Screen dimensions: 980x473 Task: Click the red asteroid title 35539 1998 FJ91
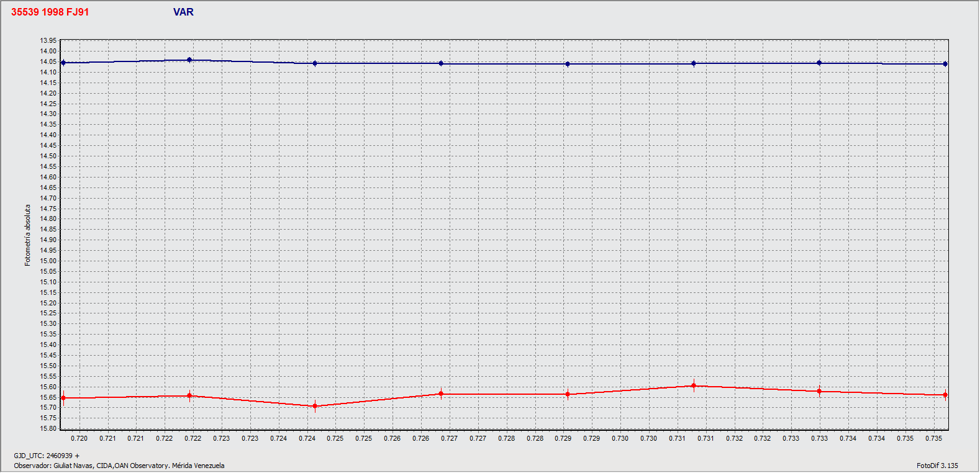pyautogui.click(x=50, y=12)
